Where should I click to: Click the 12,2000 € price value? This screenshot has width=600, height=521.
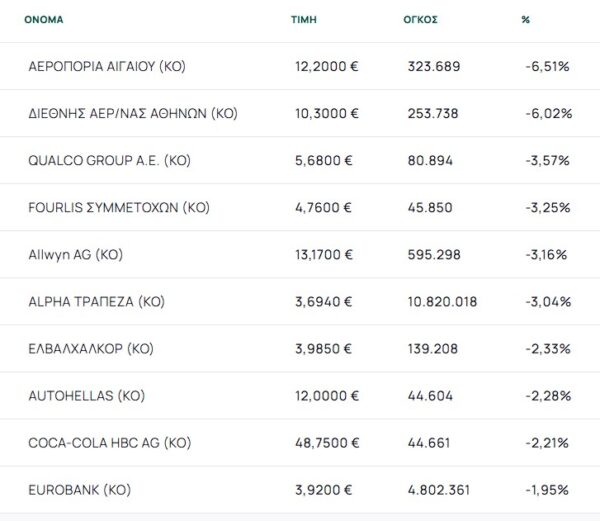point(325,66)
